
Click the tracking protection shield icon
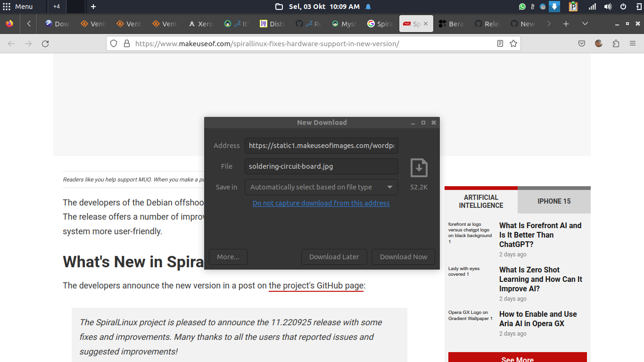tap(114, 43)
